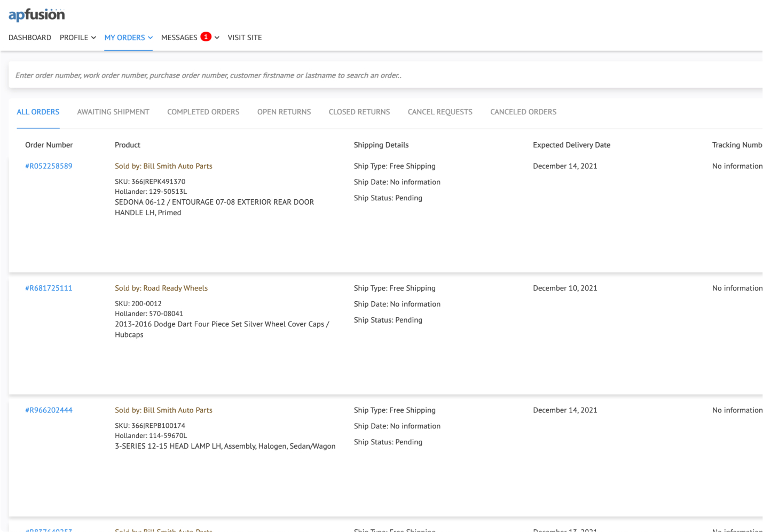The height and width of the screenshot is (532, 763).
Task: Click seller Road Ready Wheels link
Action: (175, 288)
